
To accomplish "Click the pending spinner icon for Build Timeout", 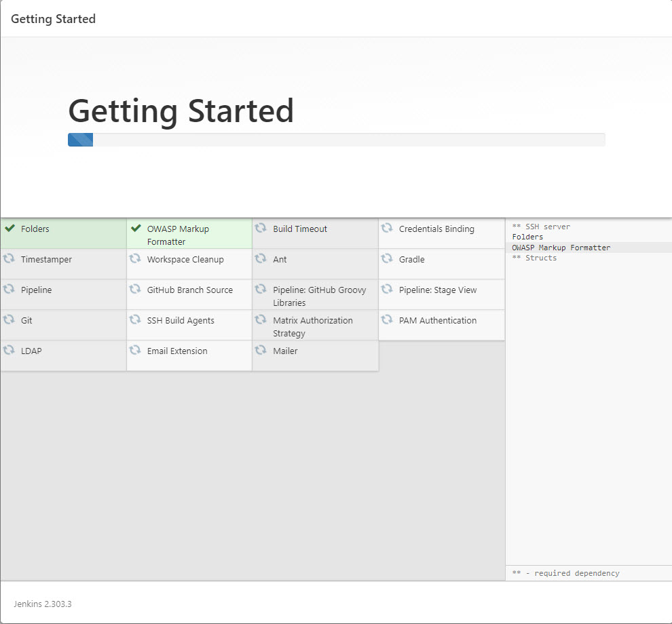I will 261,228.
